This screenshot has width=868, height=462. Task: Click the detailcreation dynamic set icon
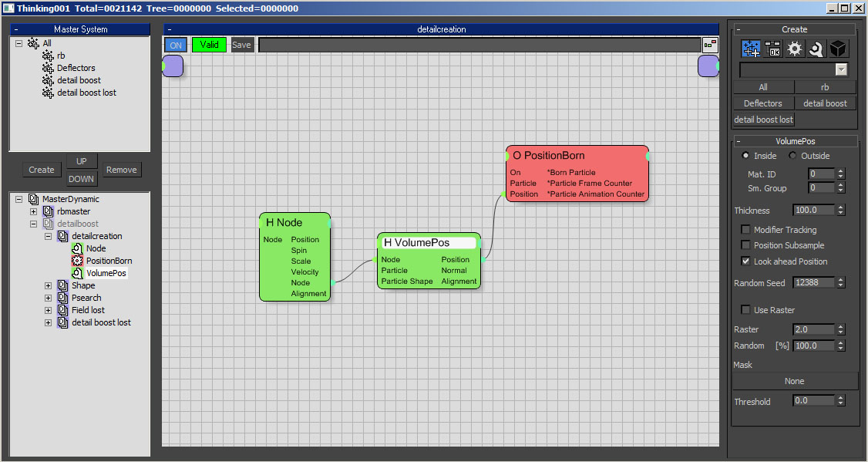click(x=62, y=236)
